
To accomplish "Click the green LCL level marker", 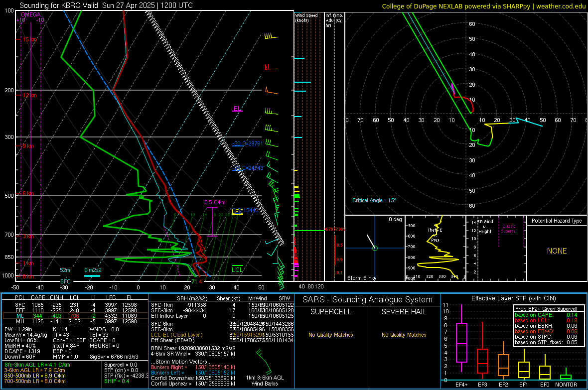I will tap(237, 268).
